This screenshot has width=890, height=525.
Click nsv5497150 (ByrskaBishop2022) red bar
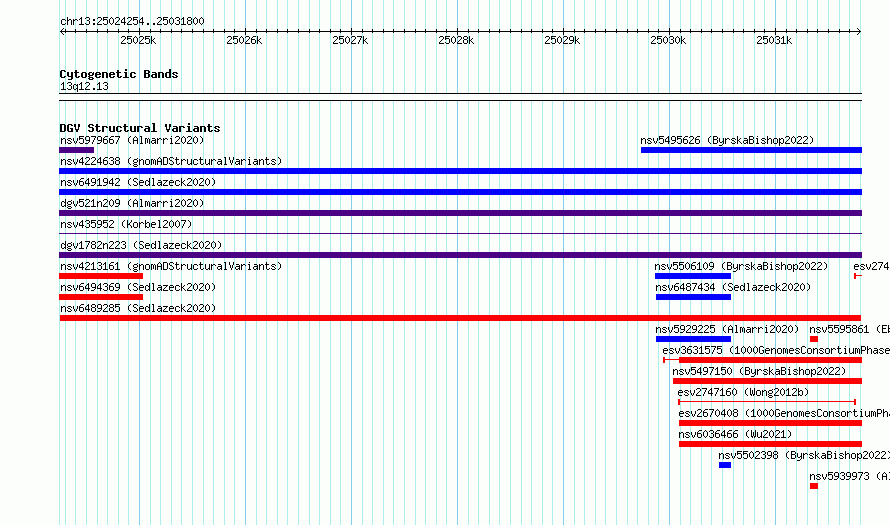[767, 381]
